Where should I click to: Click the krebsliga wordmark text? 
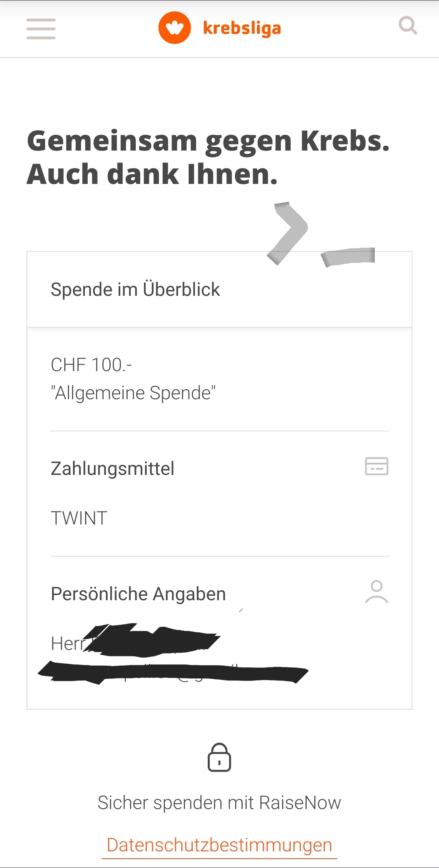tap(242, 28)
